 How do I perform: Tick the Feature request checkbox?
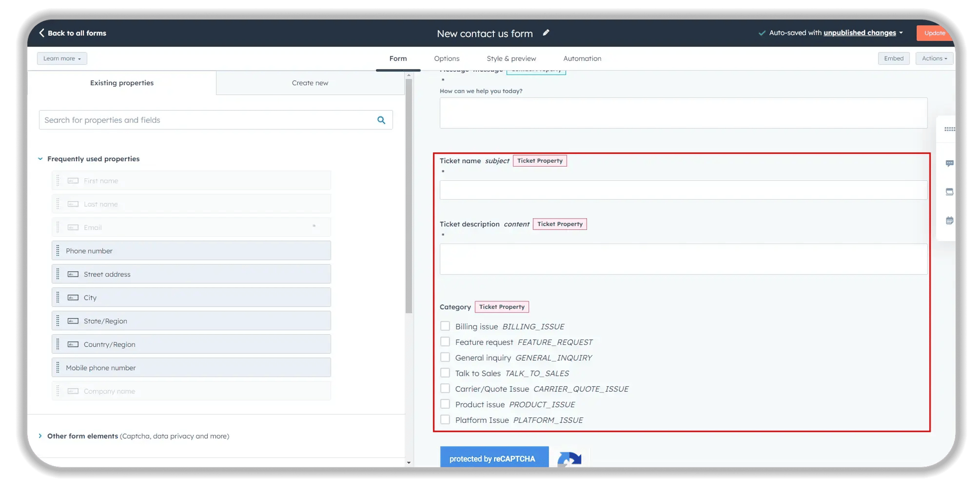click(x=445, y=342)
